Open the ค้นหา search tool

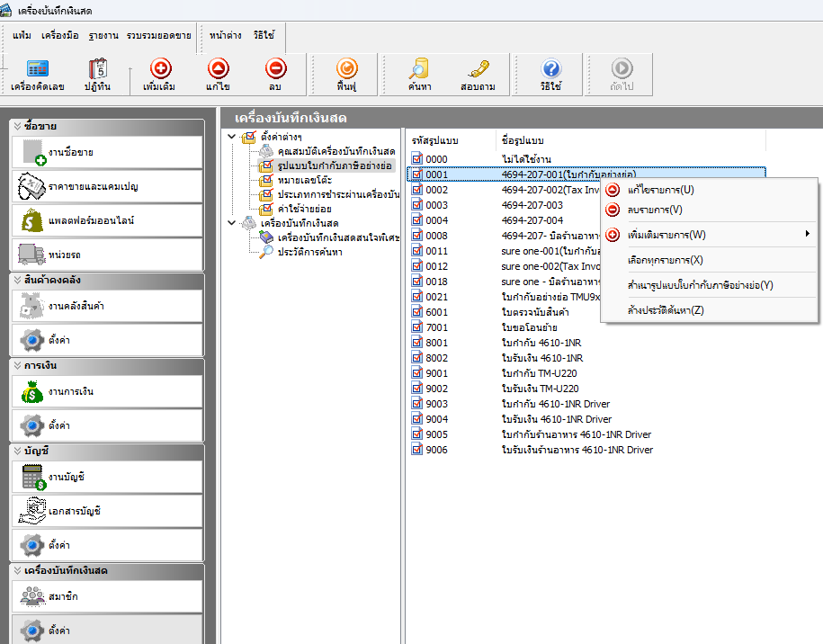pos(418,69)
